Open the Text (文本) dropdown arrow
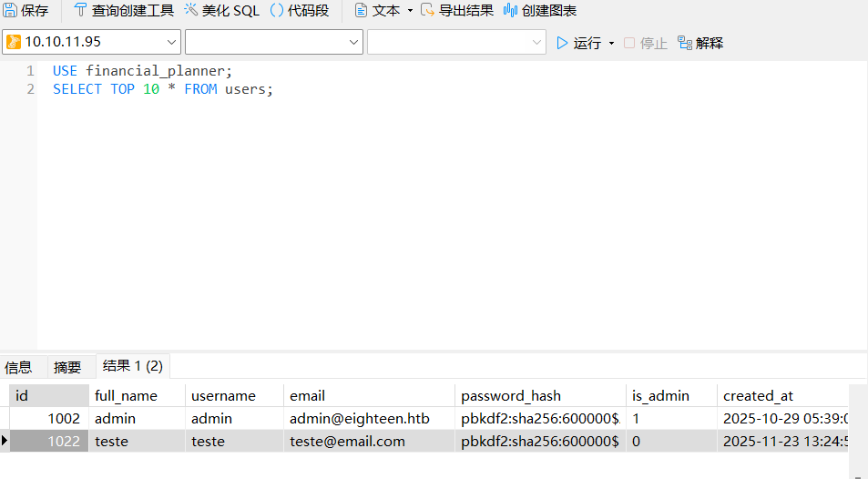Image resolution: width=868 pixels, height=479 pixels. [410, 11]
